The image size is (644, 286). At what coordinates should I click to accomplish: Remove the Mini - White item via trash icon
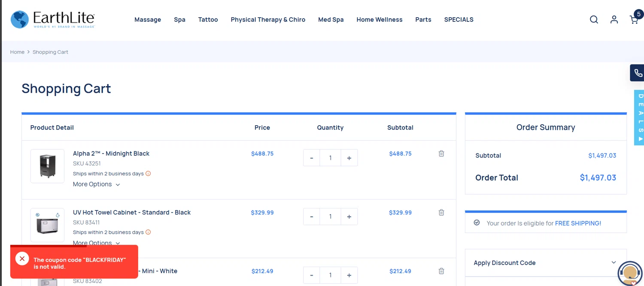point(441,271)
